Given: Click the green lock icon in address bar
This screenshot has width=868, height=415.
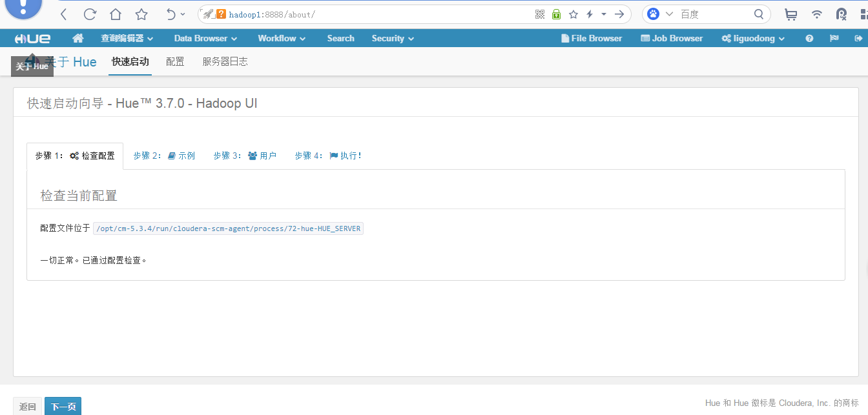Looking at the screenshot, I should coord(556,14).
